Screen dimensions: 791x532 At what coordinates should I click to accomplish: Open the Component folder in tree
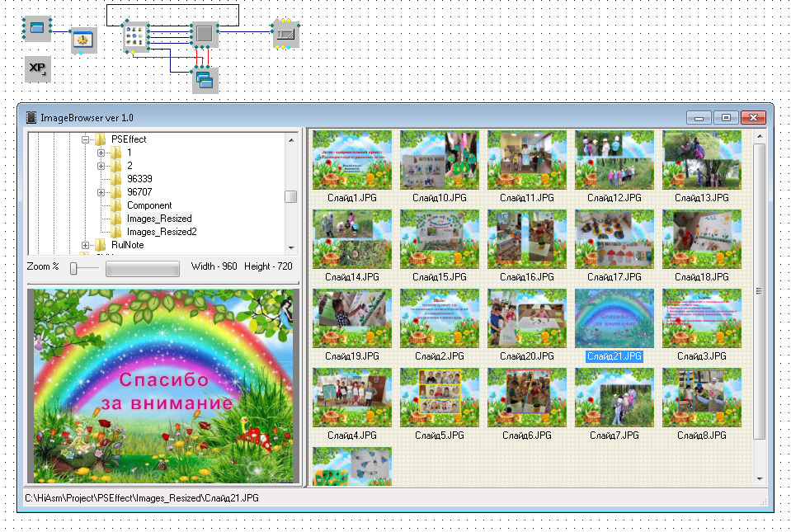[148, 205]
